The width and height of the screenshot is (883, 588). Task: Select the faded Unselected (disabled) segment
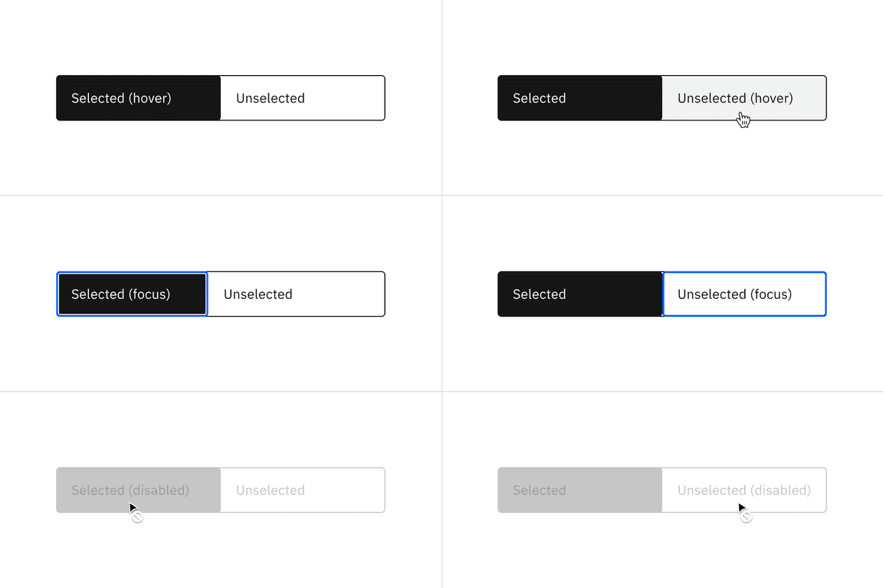pos(743,490)
